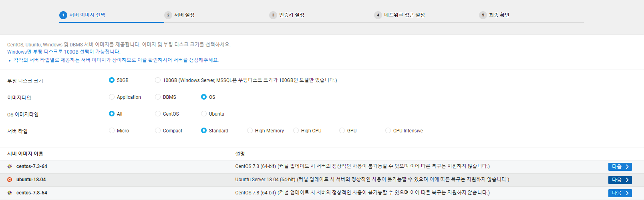Viewport: 644px width, 200px height.
Task: Click bulleted note about server type images
Action: [x=116, y=60]
